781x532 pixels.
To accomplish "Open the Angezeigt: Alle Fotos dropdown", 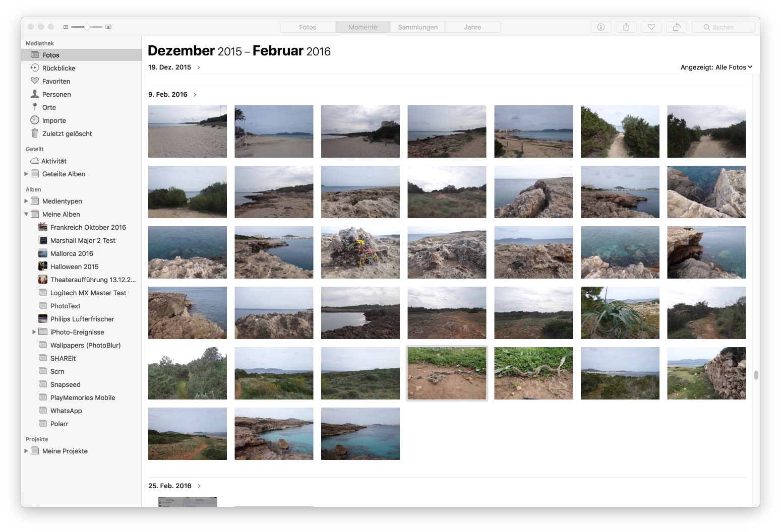I will click(x=716, y=67).
